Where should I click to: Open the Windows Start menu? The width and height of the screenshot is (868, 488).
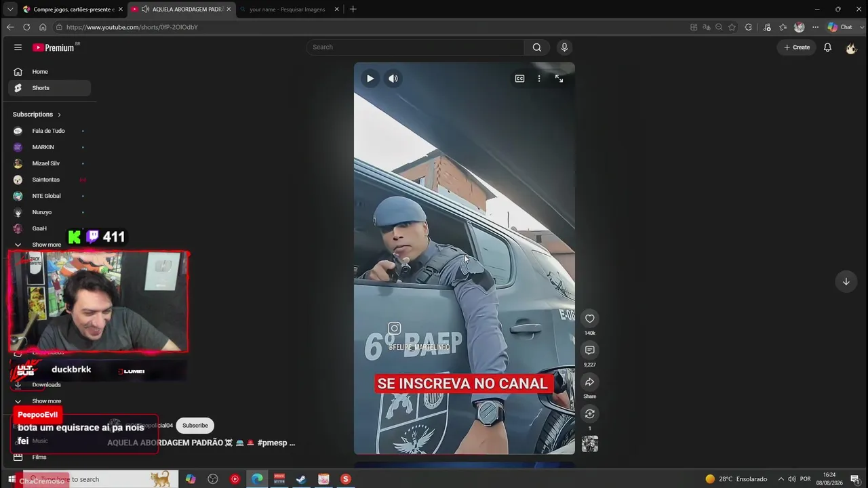(x=12, y=479)
